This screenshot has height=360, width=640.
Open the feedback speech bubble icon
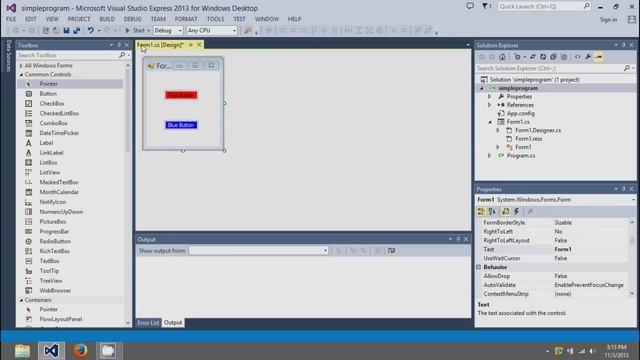[x=470, y=6]
